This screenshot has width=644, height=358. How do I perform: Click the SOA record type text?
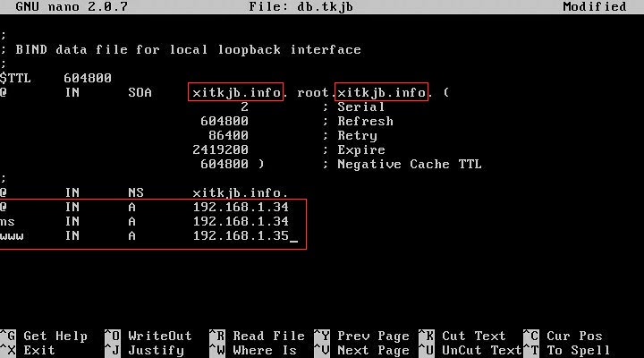(140, 92)
